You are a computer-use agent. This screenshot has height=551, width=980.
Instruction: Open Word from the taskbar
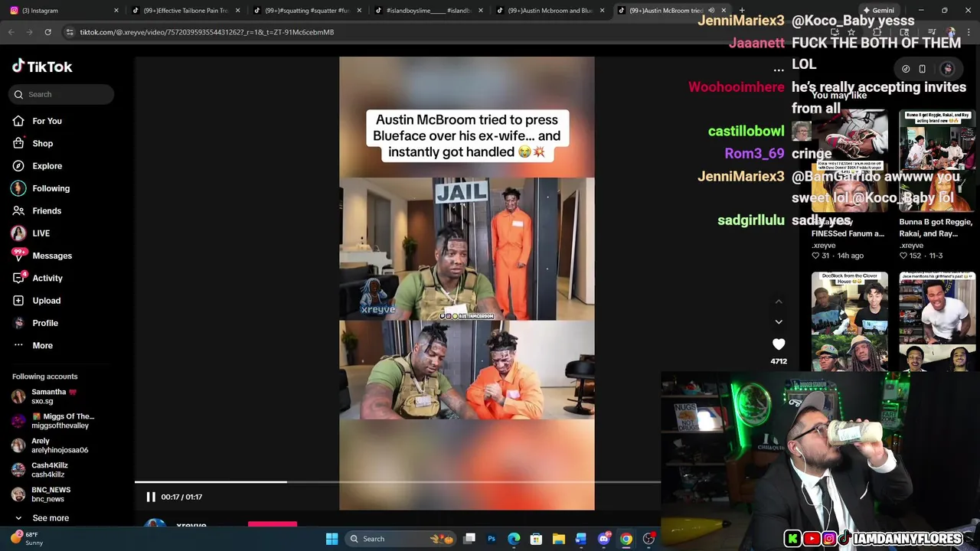(581, 539)
